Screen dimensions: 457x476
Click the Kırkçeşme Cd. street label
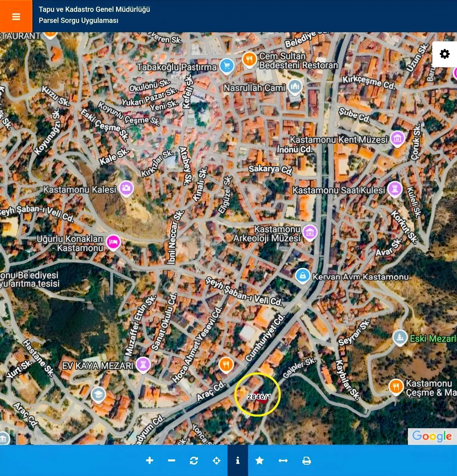click(369, 82)
